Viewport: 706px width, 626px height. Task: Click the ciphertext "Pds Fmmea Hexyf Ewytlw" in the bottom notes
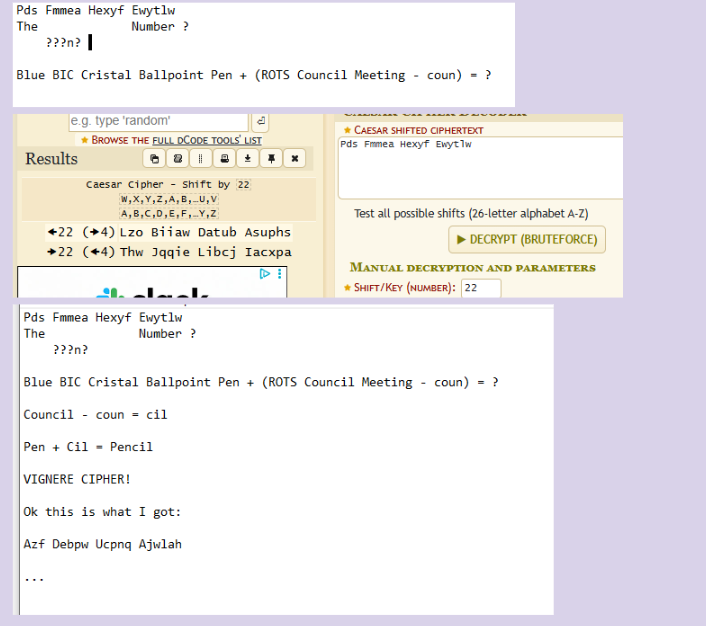[x=103, y=318]
